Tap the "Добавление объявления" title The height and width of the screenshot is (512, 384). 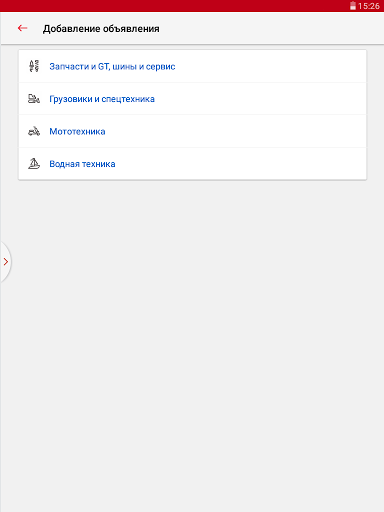click(101, 29)
